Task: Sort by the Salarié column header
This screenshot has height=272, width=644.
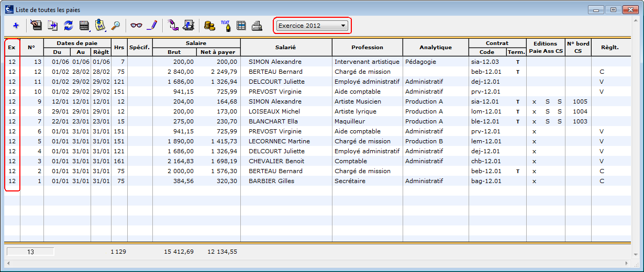Action: coord(285,48)
